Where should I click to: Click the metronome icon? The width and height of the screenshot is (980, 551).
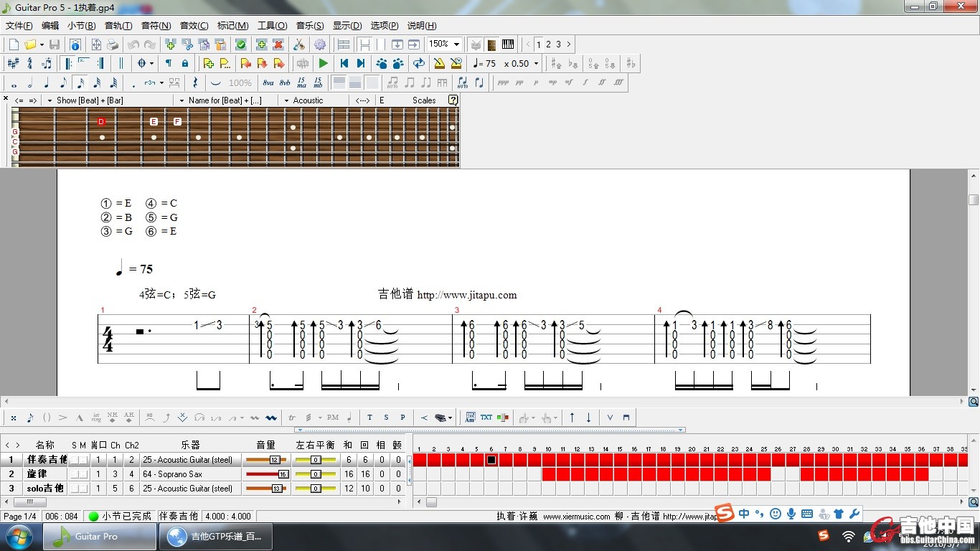click(439, 63)
